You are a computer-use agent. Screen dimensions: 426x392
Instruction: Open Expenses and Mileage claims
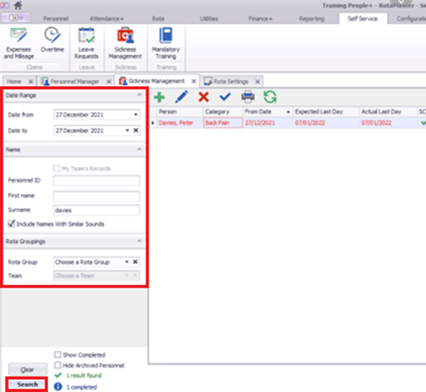[x=19, y=44]
